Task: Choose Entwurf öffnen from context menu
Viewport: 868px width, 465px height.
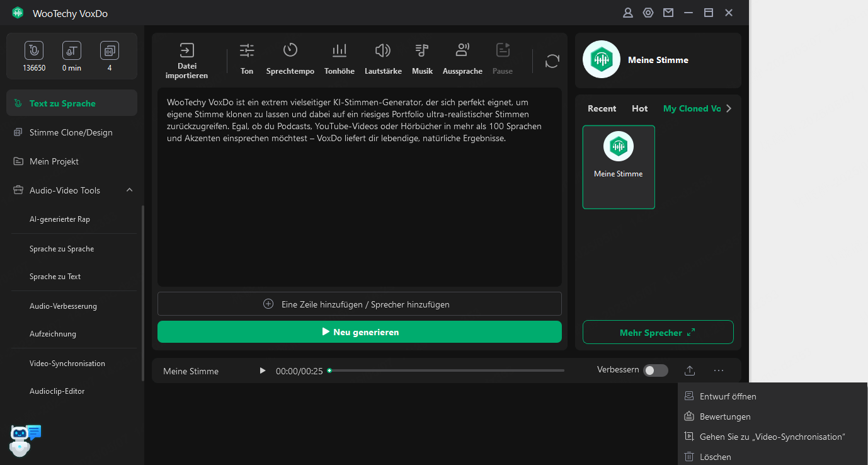Action: [x=728, y=396]
